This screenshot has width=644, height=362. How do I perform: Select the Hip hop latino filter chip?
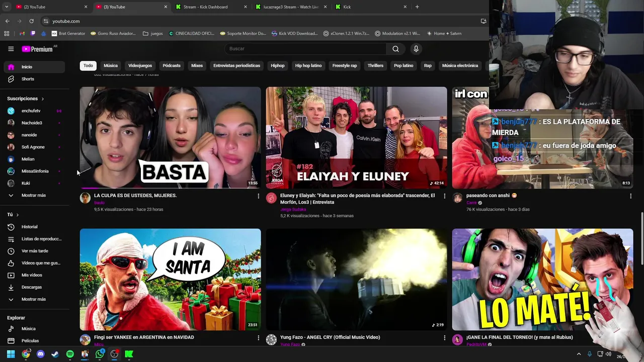308,66
